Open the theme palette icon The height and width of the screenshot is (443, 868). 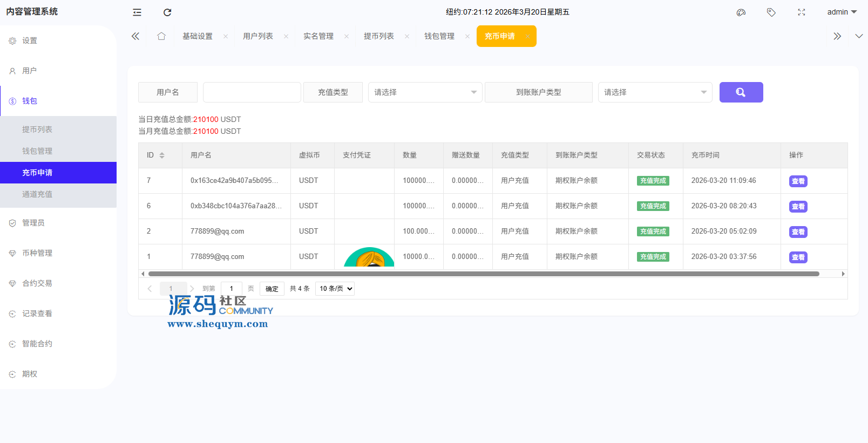[741, 12]
